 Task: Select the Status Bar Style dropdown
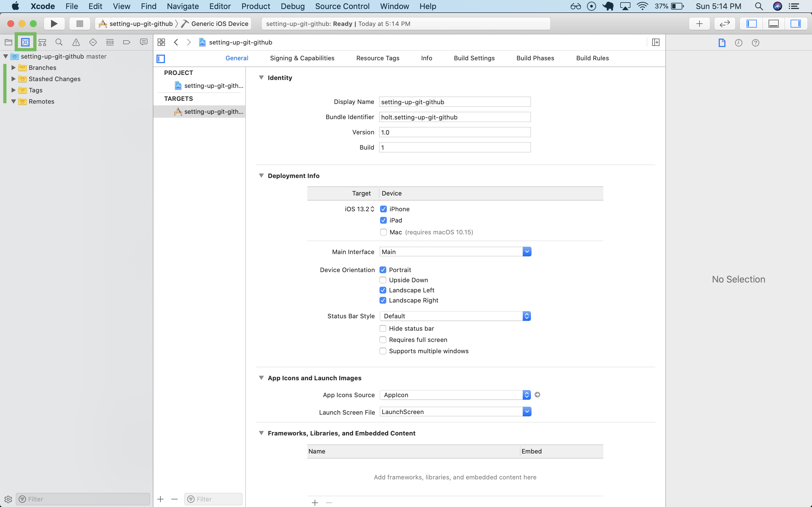pyautogui.click(x=455, y=316)
